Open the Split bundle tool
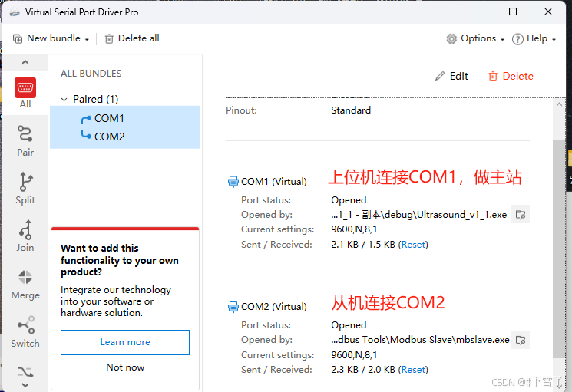Viewport: 572px width, 392px height. 25,188
